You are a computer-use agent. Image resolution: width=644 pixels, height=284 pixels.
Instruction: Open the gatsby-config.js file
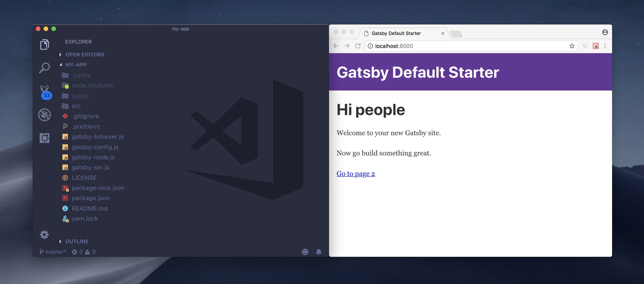[x=95, y=147]
